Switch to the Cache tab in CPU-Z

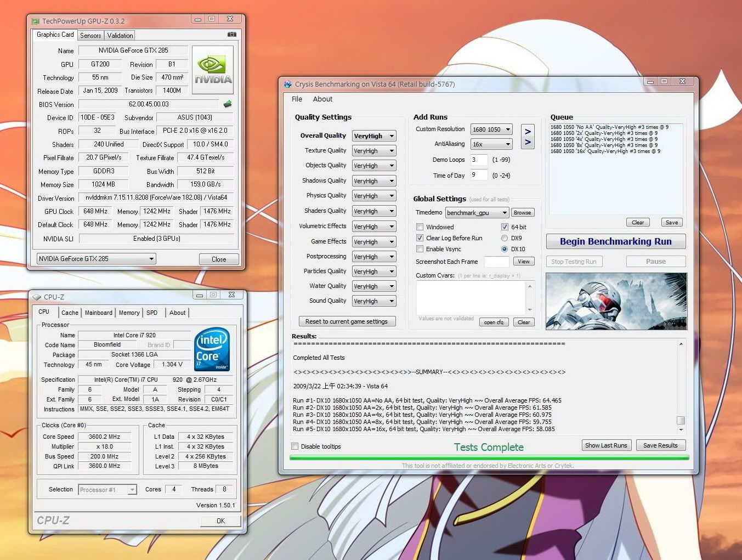70,313
